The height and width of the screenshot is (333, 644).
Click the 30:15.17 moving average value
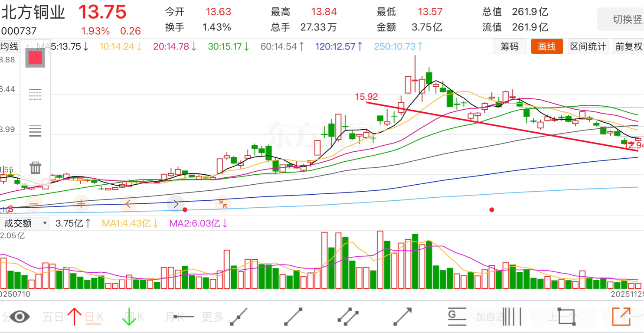click(x=229, y=46)
